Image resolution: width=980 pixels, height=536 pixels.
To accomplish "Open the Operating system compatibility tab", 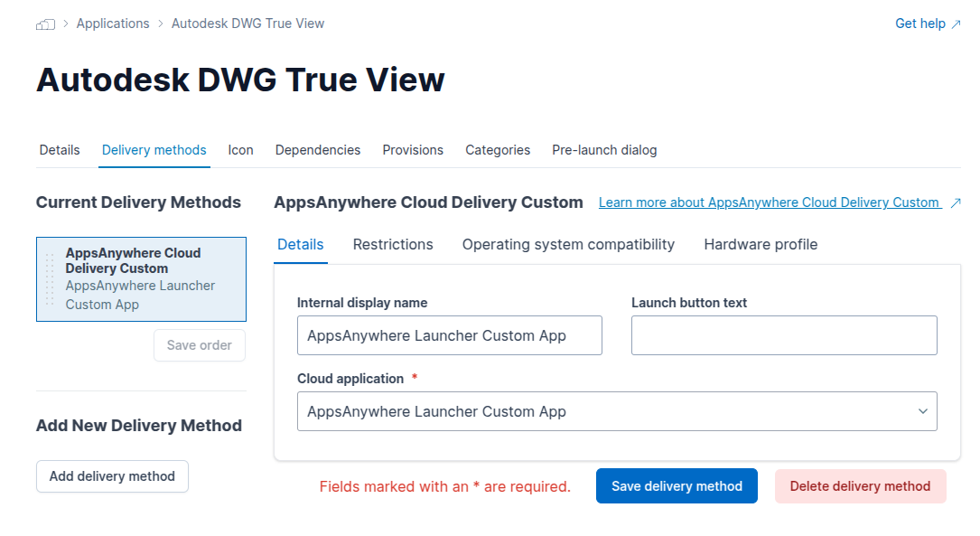I will tap(568, 244).
